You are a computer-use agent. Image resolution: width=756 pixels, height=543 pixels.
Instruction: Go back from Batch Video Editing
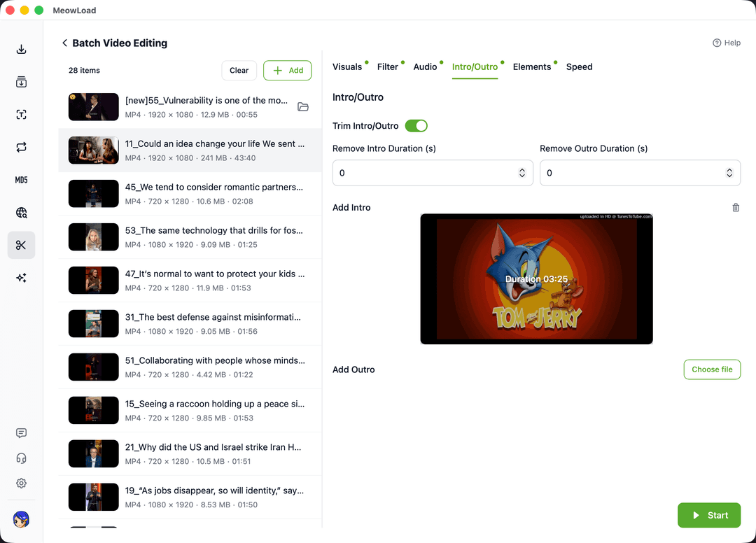pyautogui.click(x=64, y=43)
